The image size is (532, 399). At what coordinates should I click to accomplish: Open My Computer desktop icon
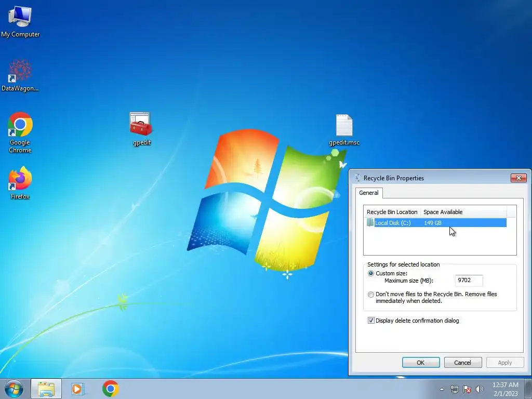20,22
